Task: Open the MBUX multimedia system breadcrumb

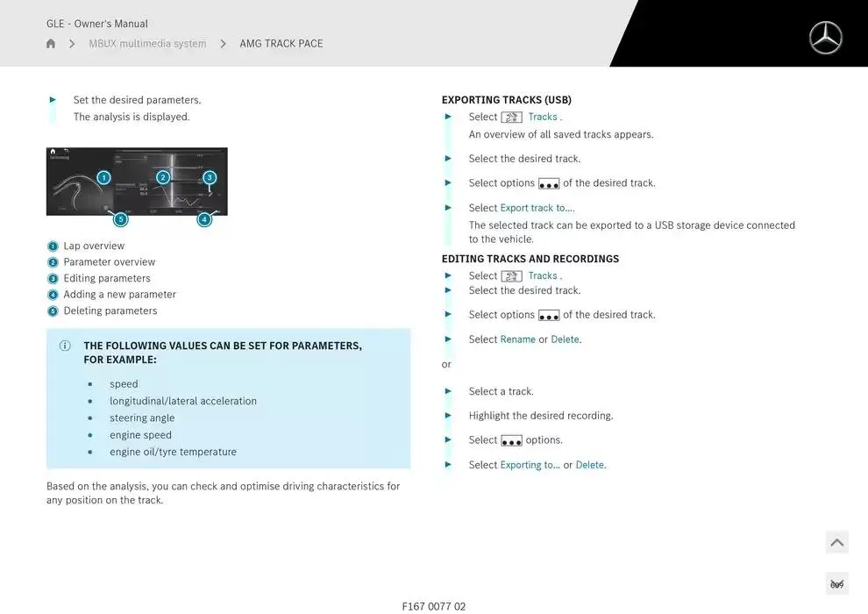Action: 147,44
